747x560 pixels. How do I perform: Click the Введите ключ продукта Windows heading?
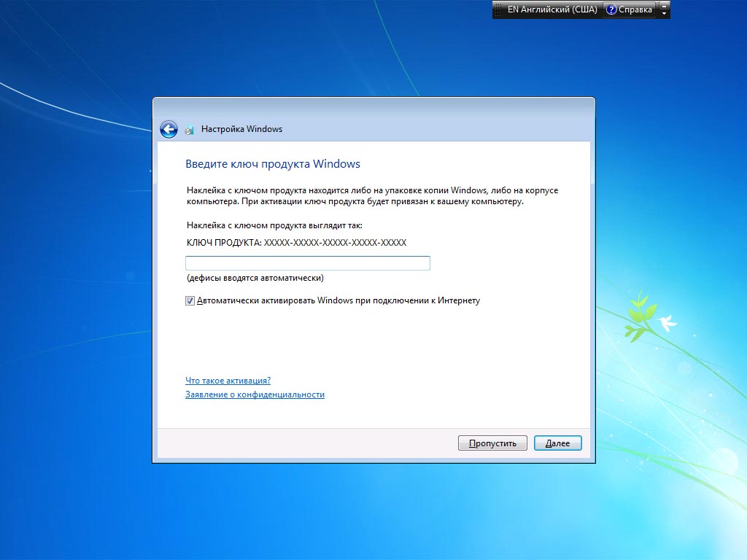tap(273, 164)
